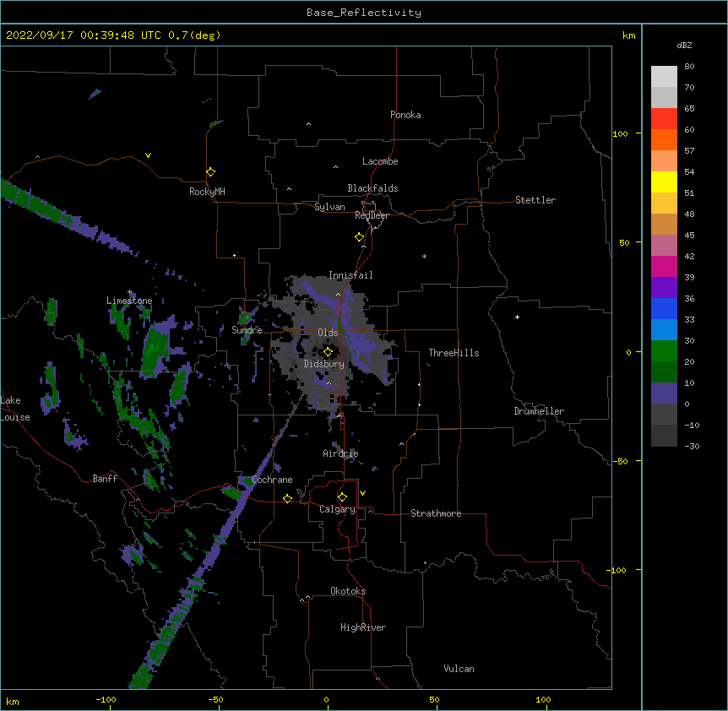
Task: Select the yellow diamond marker southeast of Cochrane
Action: click(287, 498)
